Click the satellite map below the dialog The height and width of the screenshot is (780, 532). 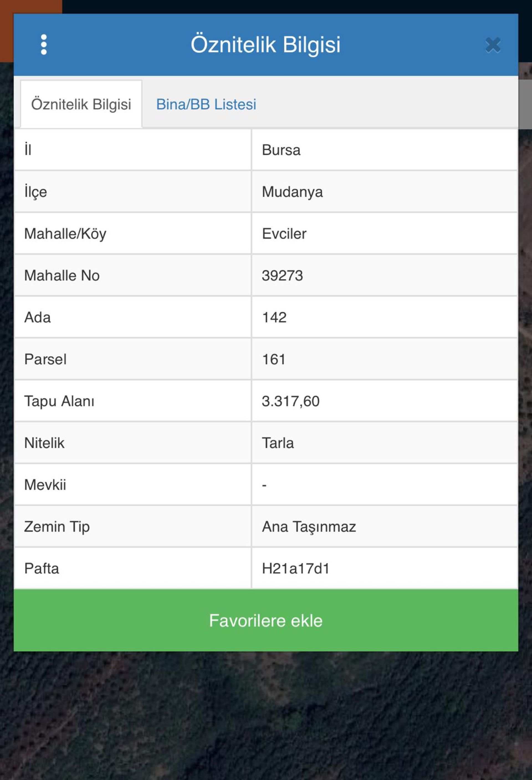pos(265,715)
